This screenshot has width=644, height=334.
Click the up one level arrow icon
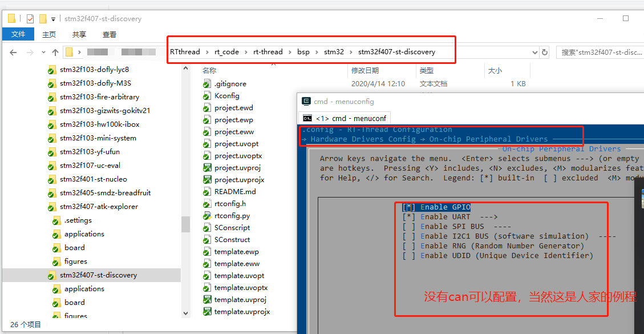[55, 51]
